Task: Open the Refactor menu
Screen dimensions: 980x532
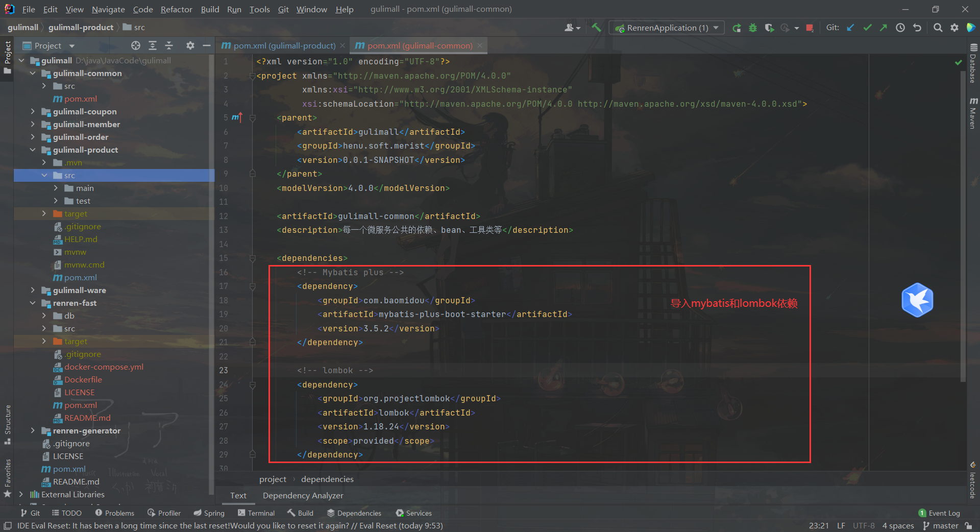Action: click(176, 9)
